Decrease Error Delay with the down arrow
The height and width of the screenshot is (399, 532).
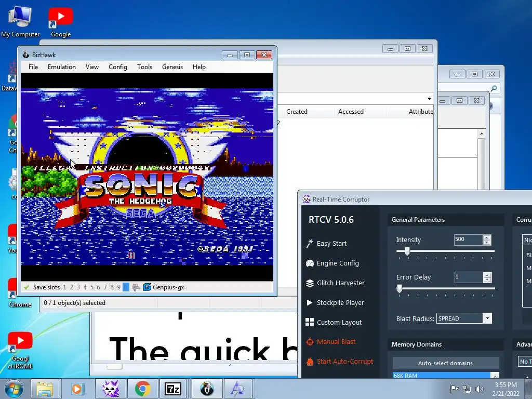click(487, 280)
